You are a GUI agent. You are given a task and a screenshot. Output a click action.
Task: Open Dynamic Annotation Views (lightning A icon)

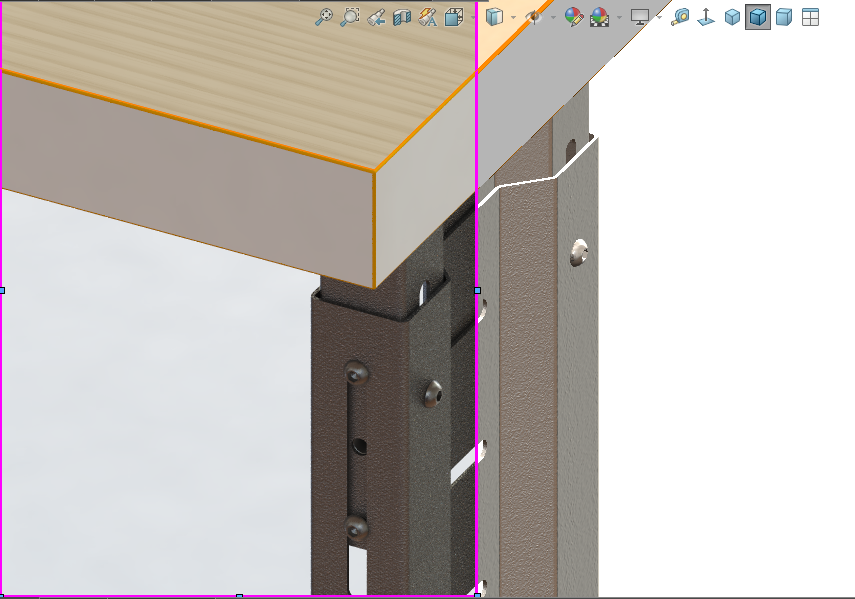[428, 17]
